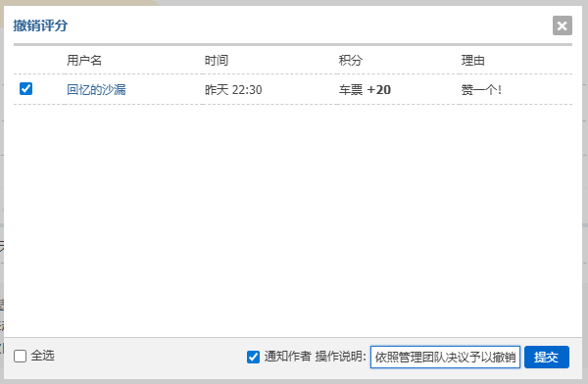Click the 理由 column header
588x384 pixels.
473,61
